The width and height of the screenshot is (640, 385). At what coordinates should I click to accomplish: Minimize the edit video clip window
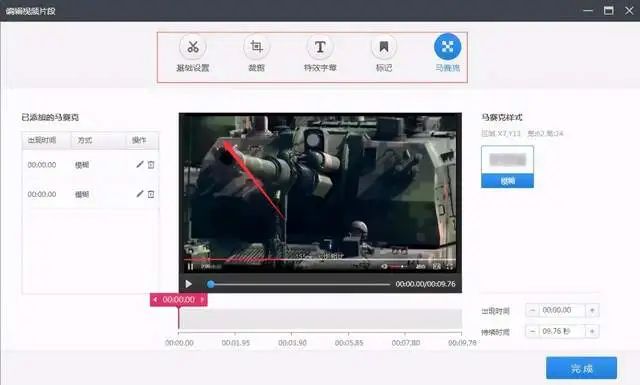coord(588,11)
